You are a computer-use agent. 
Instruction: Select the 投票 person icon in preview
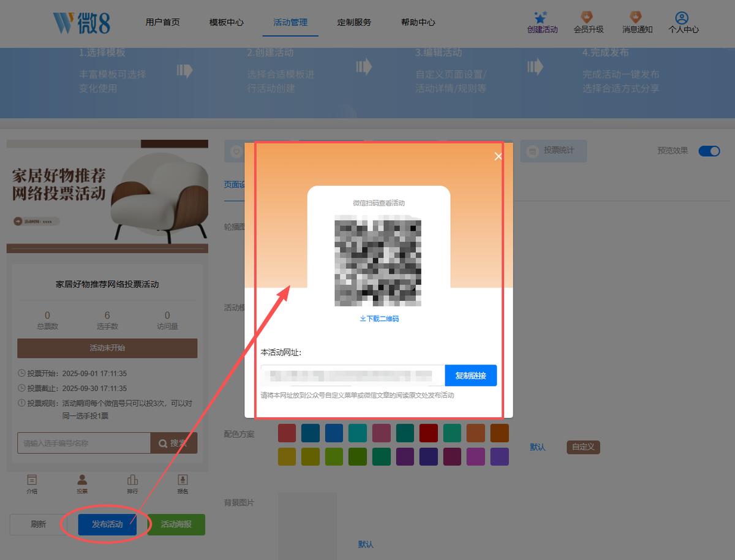[82, 480]
